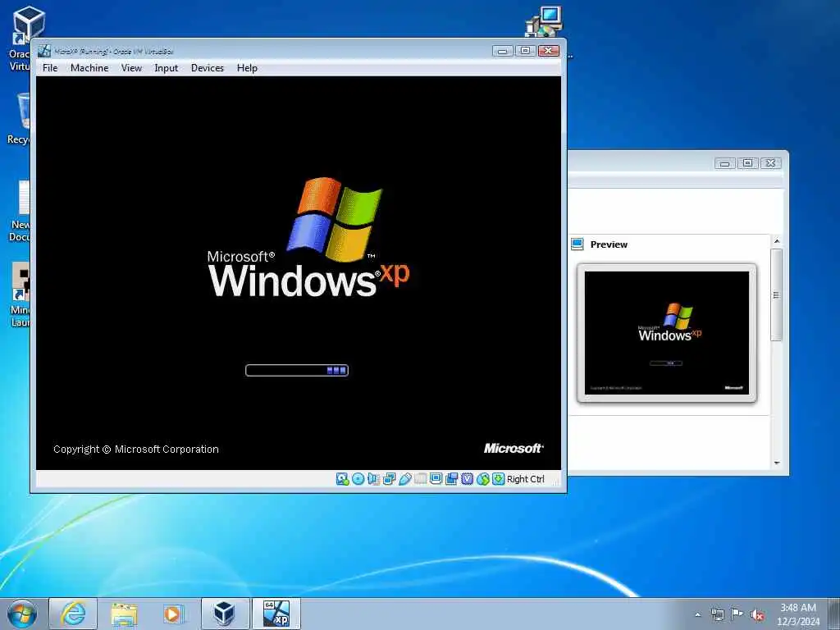Click the scrollbar thumb in VirtualBox Manager
The width and height of the screenshot is (840, 630).
tap(777, 294)
